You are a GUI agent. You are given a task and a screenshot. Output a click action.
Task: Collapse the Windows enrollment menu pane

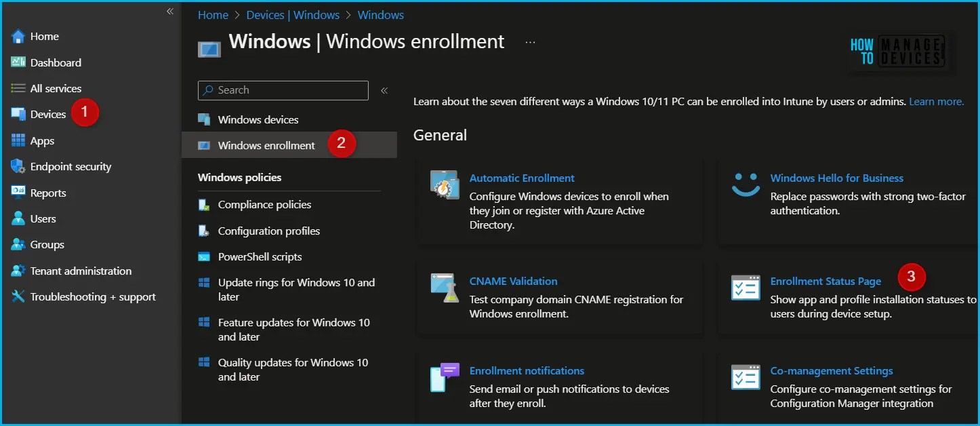[384, 90]
